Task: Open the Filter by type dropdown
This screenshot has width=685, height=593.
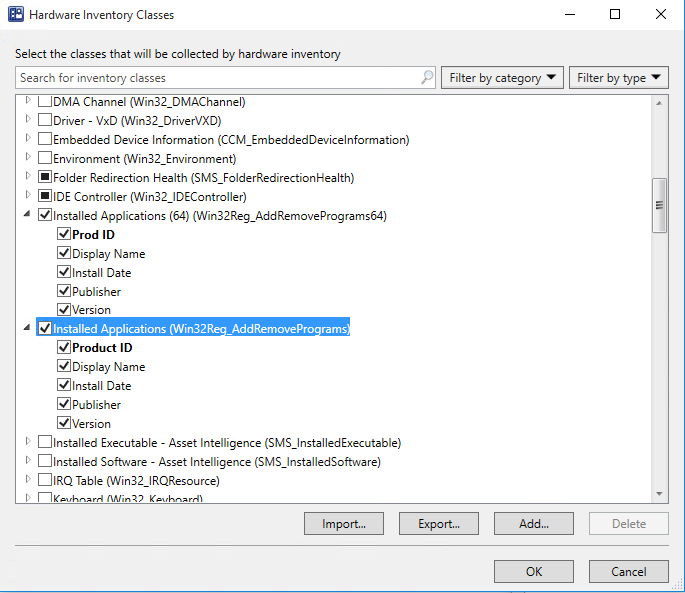Action: (619, 78)
